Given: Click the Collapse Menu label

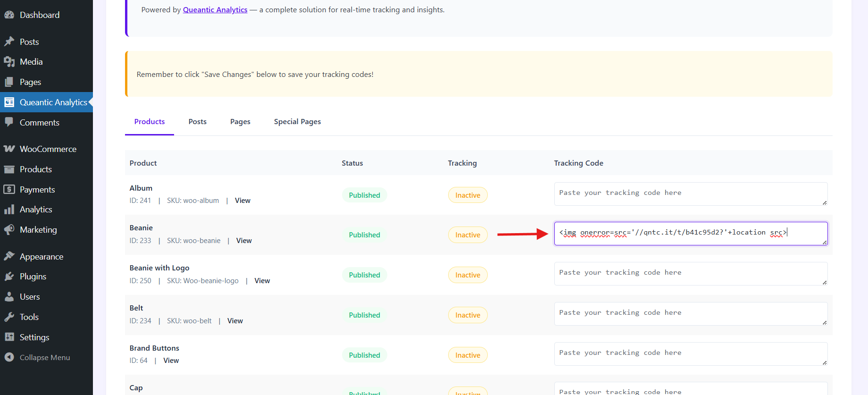Looking at the screenshot, I should pyautogui.click(x=45, y=358).
